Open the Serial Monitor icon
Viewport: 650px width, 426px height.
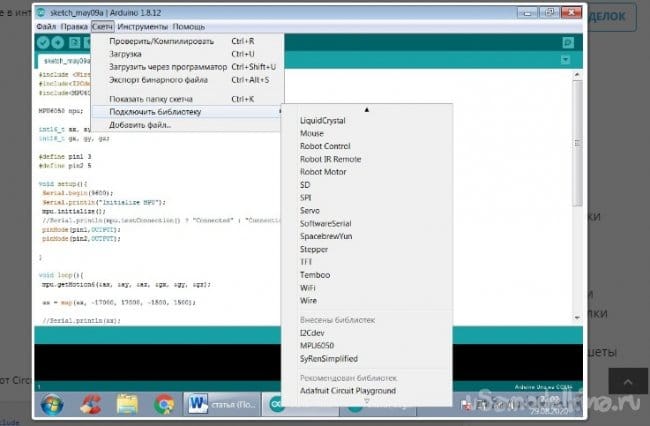(x=567, y=43)
